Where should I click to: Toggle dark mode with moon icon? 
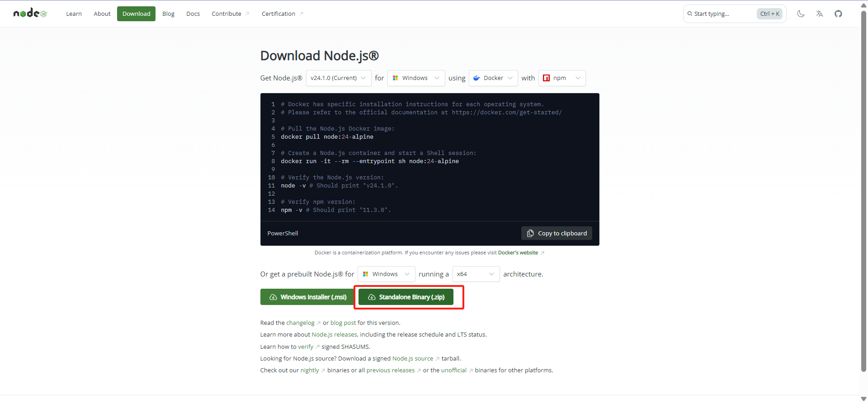click(801, 14)
